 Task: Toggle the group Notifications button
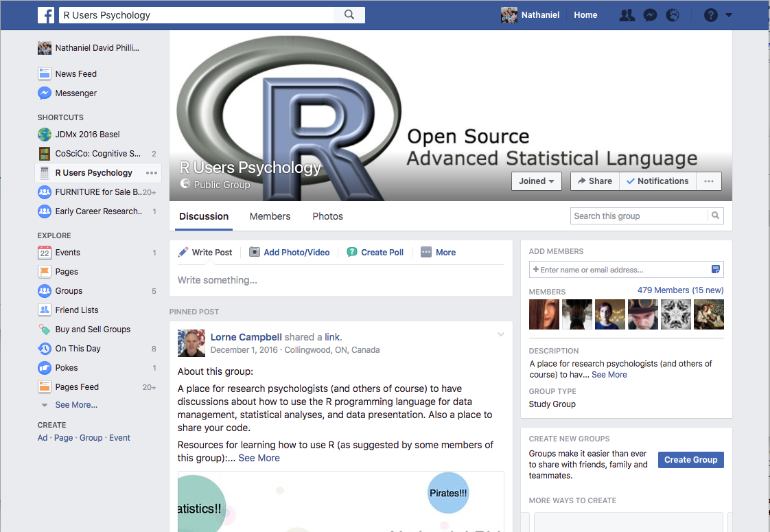[657, 181]
